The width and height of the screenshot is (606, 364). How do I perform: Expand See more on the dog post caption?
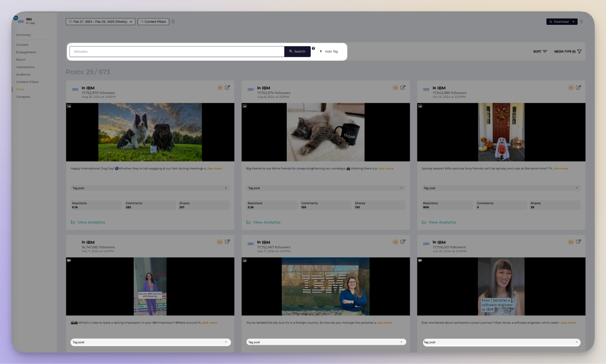[215, 168]
